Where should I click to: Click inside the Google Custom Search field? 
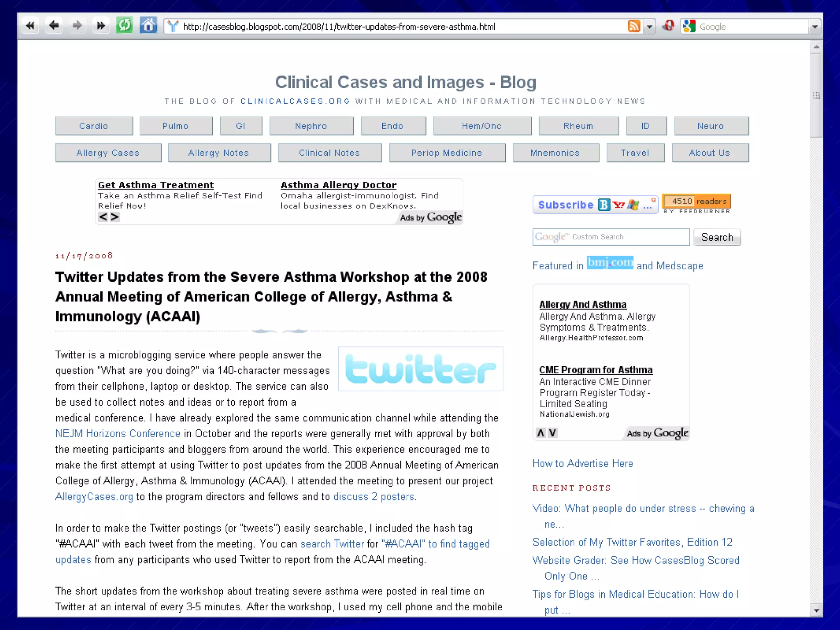tap(611, 237)
